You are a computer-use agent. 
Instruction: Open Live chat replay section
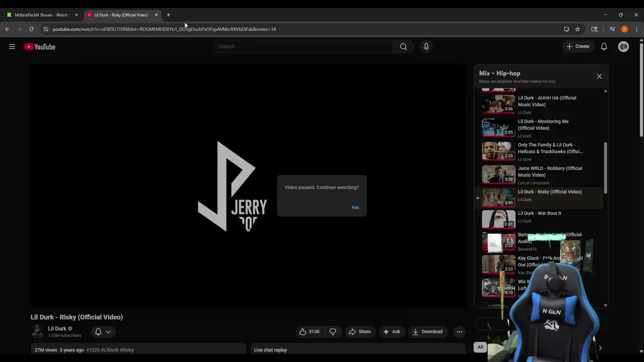[357, 350]
